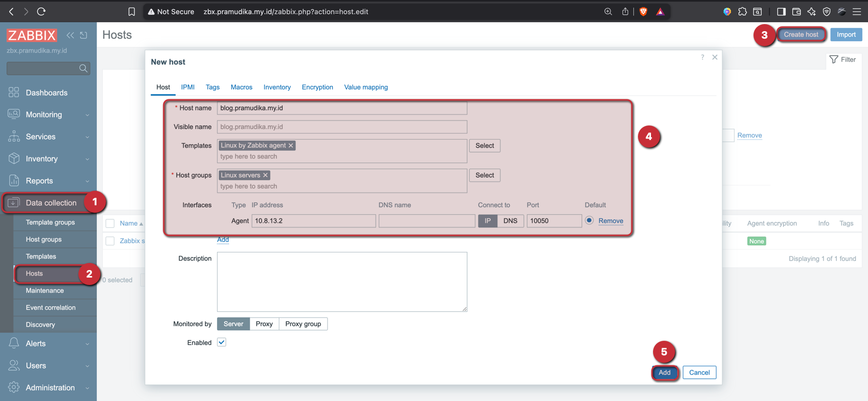
Task: Click the Alerts bell icon
Action: click(14, 343)
